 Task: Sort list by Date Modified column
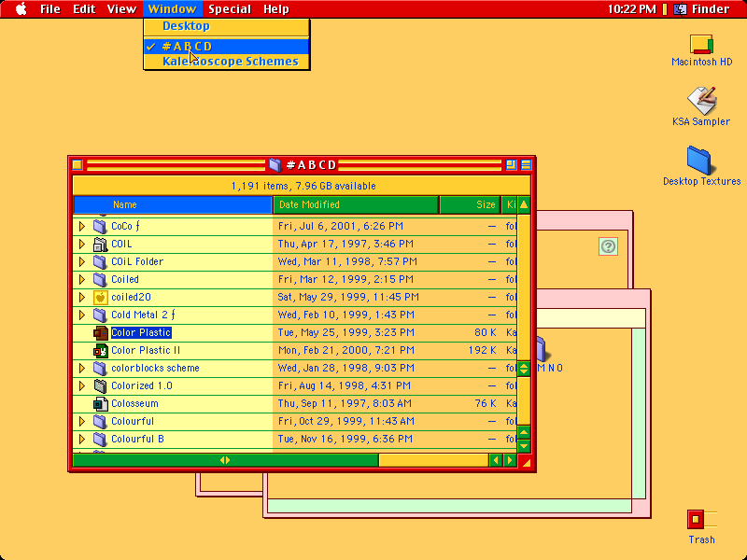click(356, 204)
